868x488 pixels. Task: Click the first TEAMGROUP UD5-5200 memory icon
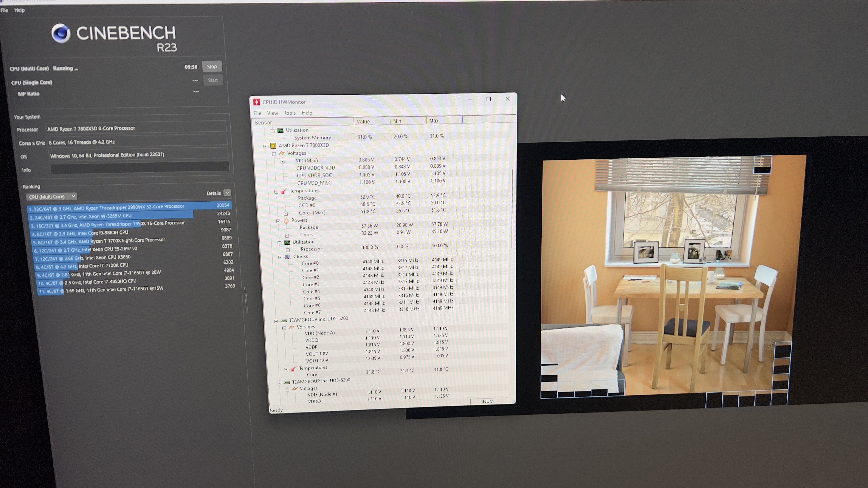(284, 321)
